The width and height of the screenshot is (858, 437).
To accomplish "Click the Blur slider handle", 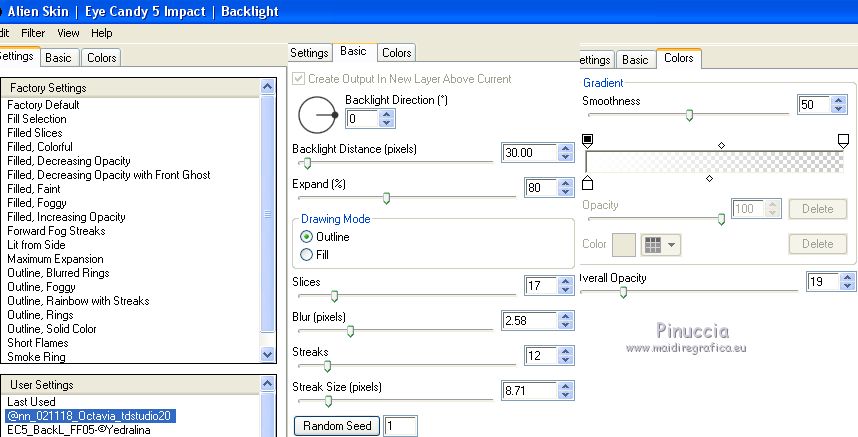I will tap(351, 331).
